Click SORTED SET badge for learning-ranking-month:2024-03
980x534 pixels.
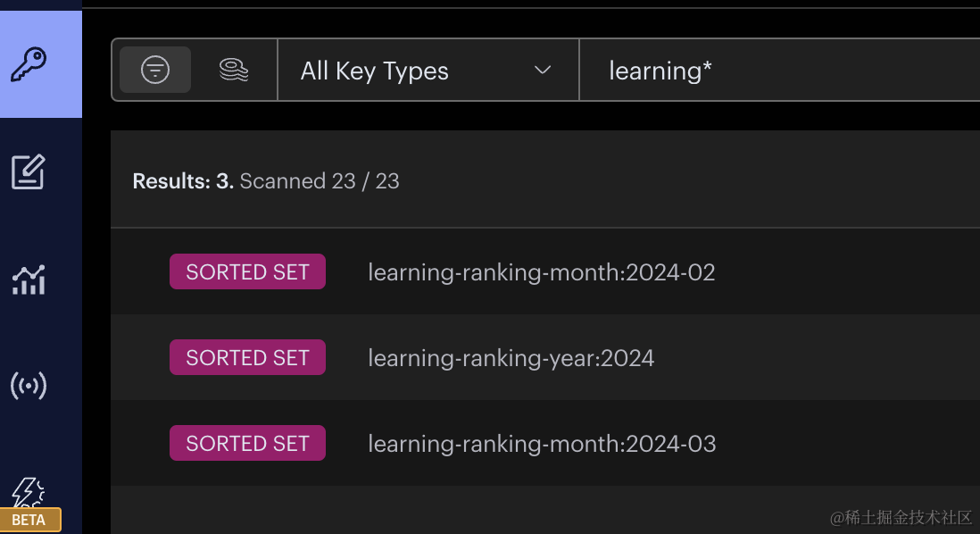[x=247, y=444]
